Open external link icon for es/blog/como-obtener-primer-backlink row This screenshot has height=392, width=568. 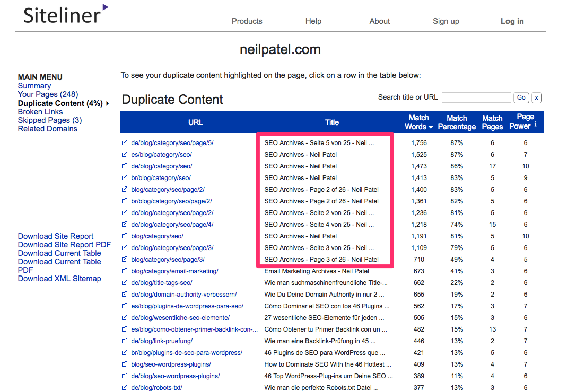(x=124, y=329)
